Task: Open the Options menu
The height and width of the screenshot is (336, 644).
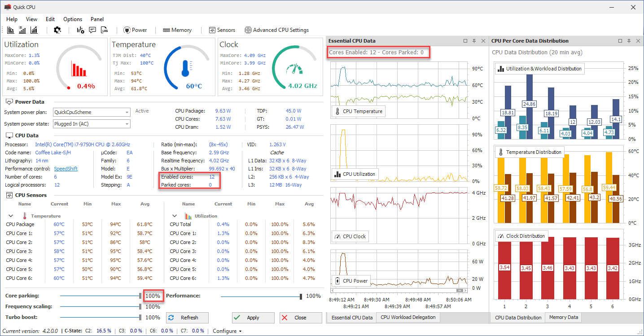Action: point(73,19)
